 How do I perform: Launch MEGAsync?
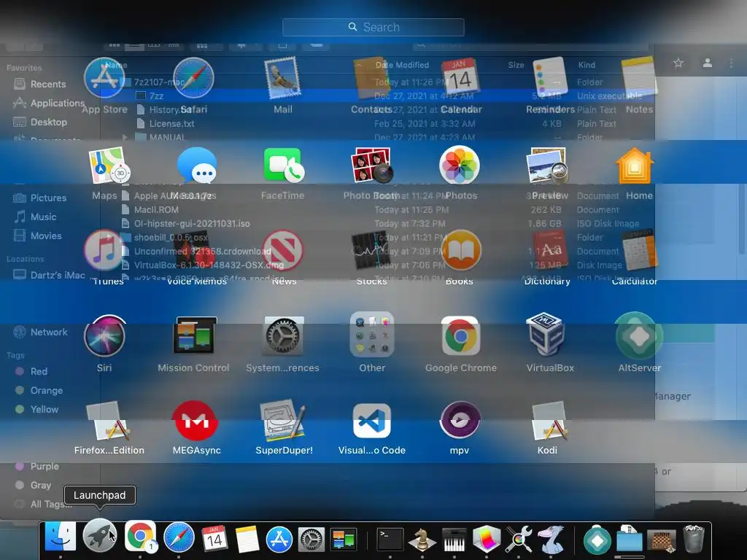pyautogui.click(x=197, y=421)
